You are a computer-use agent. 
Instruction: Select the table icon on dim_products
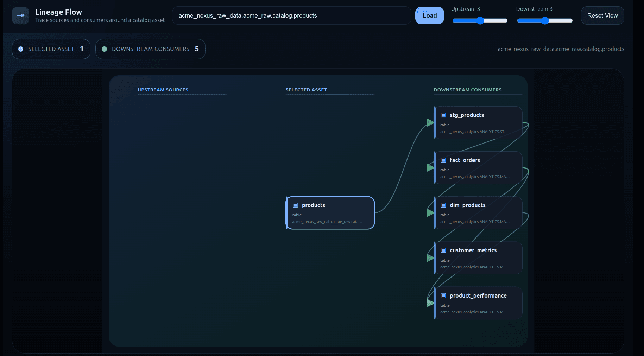443,205
